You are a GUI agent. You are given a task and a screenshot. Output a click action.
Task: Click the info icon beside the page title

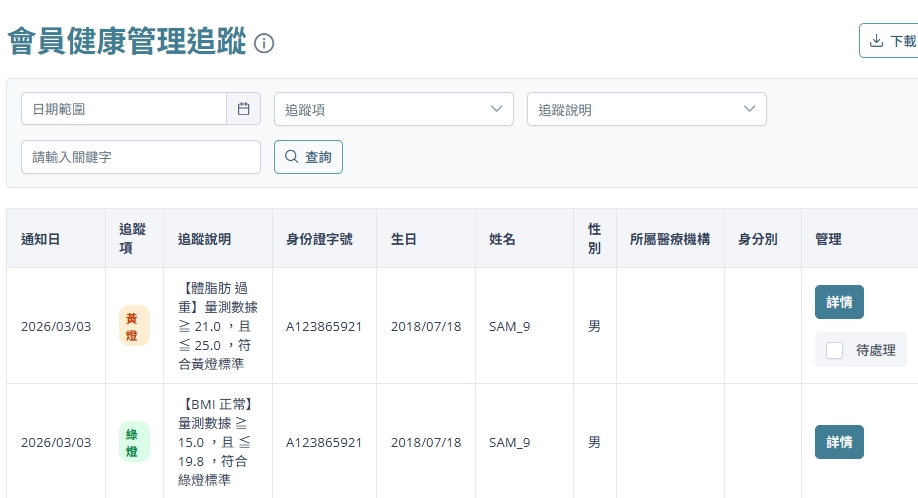pyautogui.click(x=264, y=43)
